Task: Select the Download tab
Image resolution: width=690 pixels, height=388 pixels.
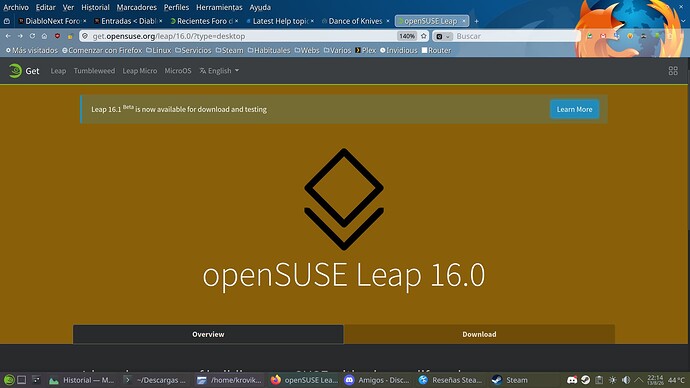Action: tap(479, 334)
